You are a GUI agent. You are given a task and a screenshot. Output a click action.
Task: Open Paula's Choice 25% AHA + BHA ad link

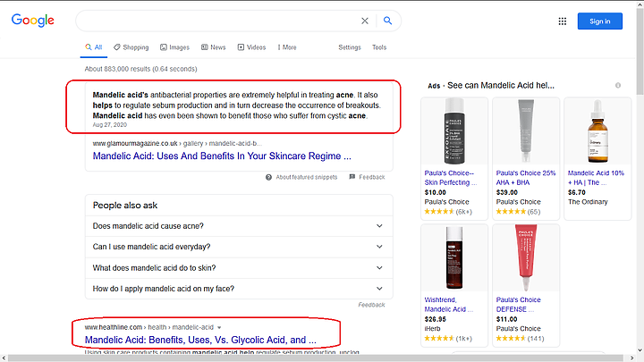[x=526, y=178]
